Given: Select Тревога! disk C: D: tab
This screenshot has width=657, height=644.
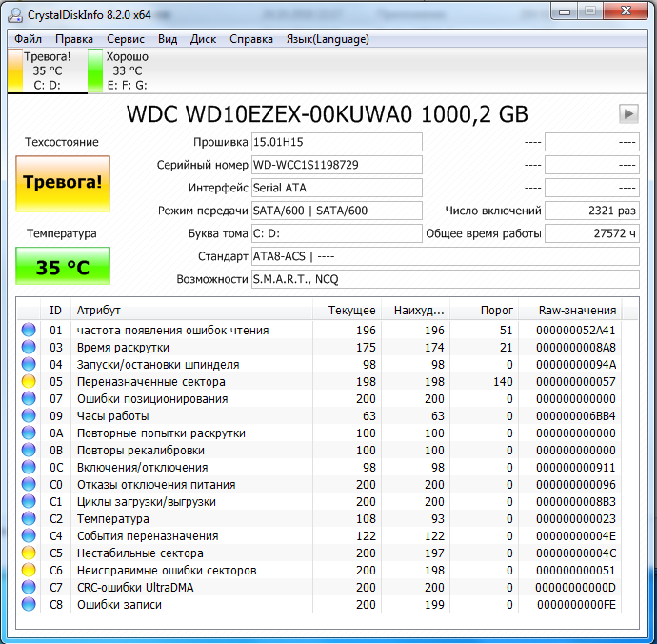Looking at the screenshot, I should [47, 70].
